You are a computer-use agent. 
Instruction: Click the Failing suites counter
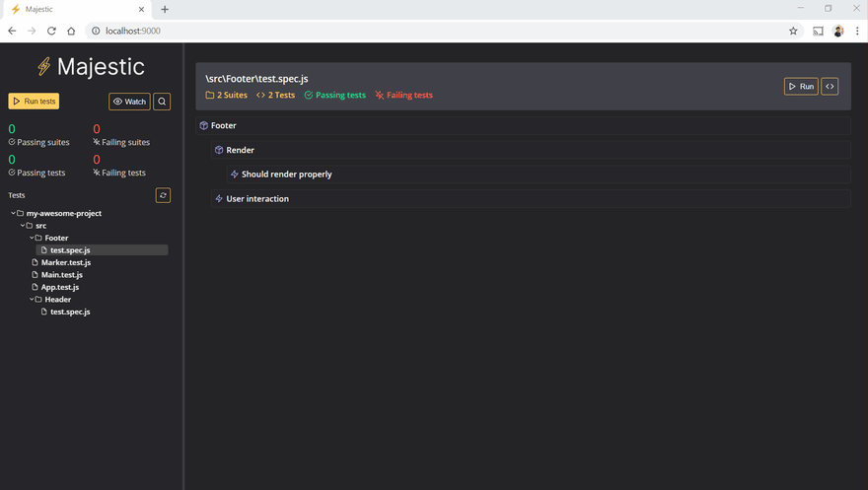pyautogui.click(x=121, y=135)
